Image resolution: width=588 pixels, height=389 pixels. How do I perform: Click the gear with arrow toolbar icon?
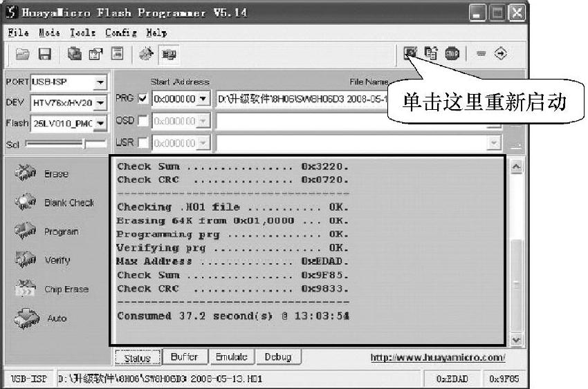[x=146, y=54]
